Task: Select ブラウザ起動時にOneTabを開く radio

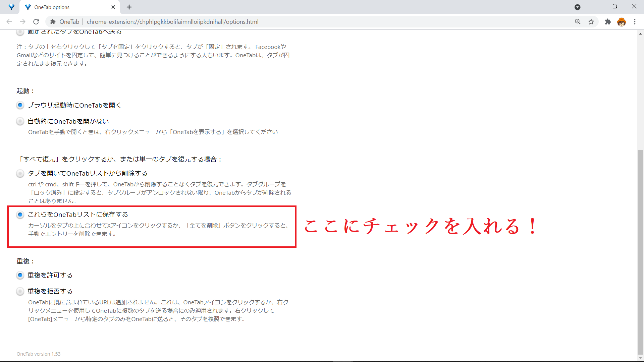Action: click(x=20, y=105)
